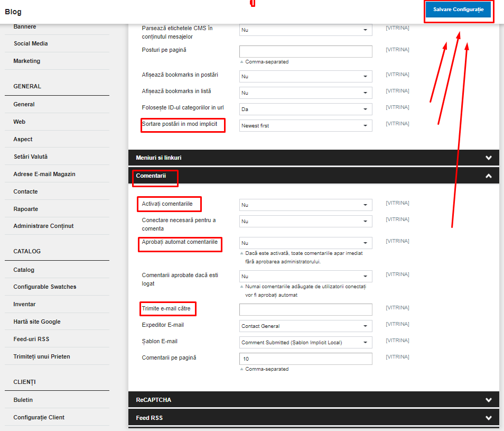Image resolution: width=504 pixels, height=431 pixels.
Task: Open Expeditor E-mail Contact General dropdown
Action: 306,326
